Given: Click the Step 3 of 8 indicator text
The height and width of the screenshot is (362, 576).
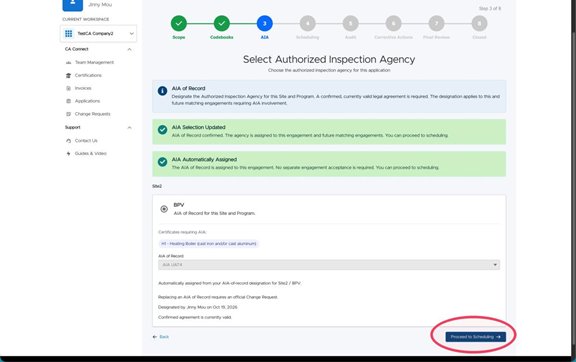Looking at the screenshot, I should [490, 8].
